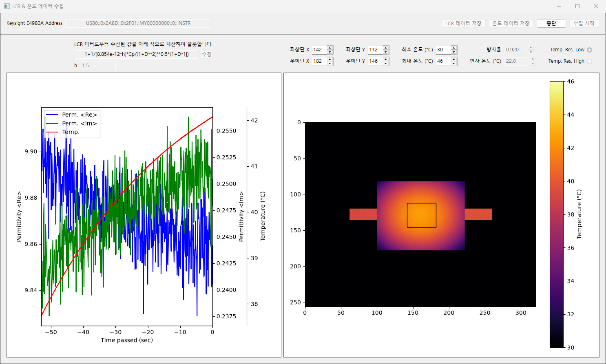Click the 온도 데이터 저장 button
Screen dimensions: 606x364
511,23
